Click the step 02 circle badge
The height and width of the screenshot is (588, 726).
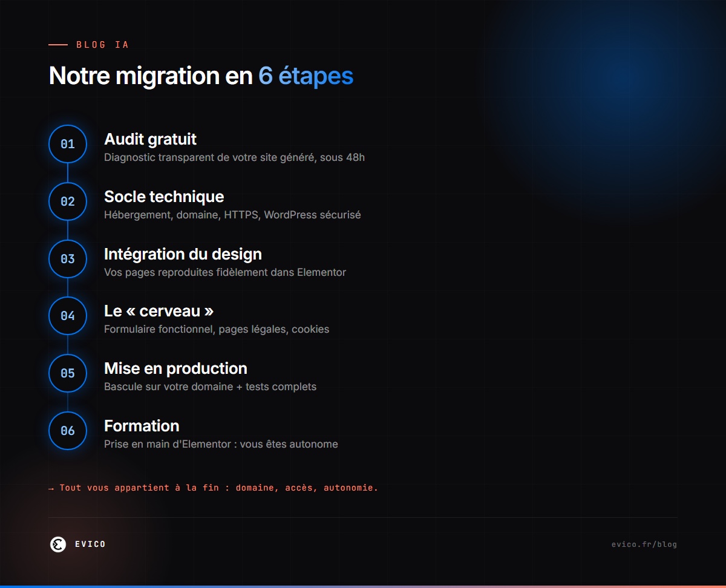(68, 201)
